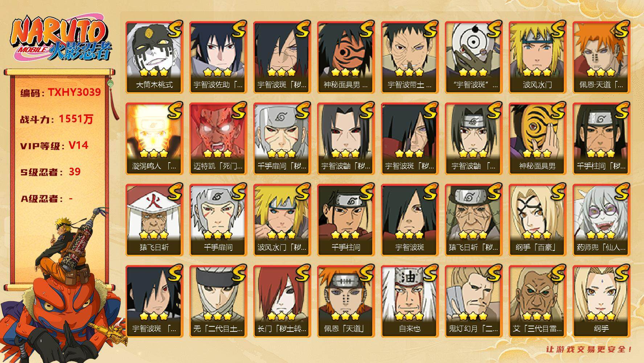
Task: Select the 长门「秽土转生」 red-haired card
Action: (282, 301)
